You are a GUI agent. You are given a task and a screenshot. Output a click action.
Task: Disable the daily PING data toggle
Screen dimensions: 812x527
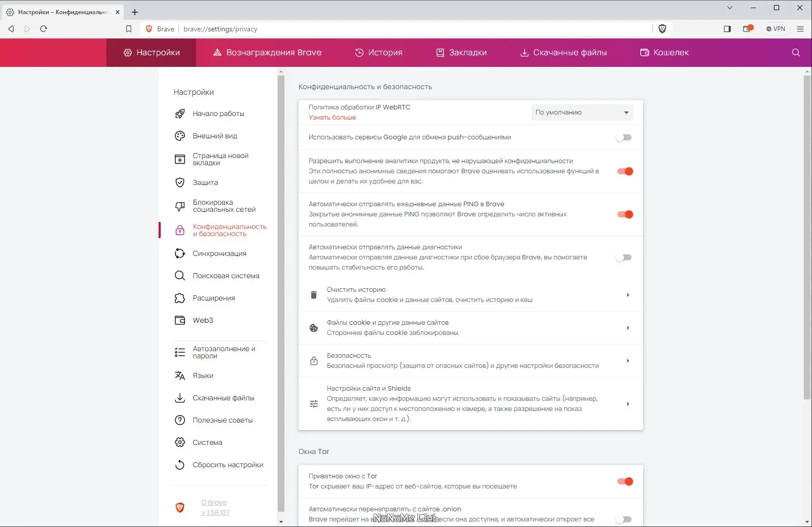click(624, 214)
